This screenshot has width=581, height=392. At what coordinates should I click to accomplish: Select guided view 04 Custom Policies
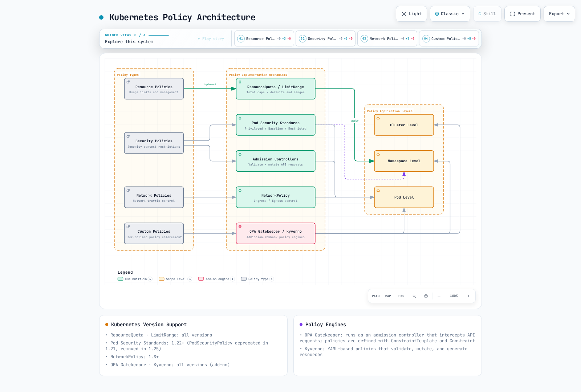point(449,38)
